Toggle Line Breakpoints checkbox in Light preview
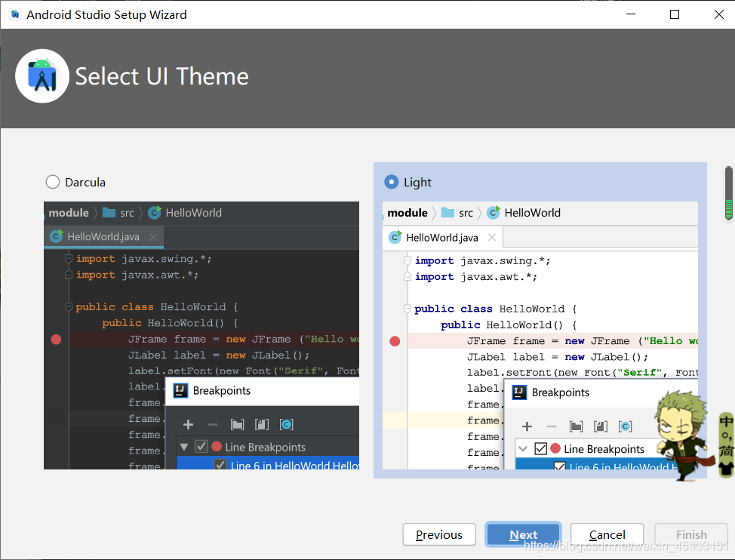735x560 pixels. click(x=540, y=448)
